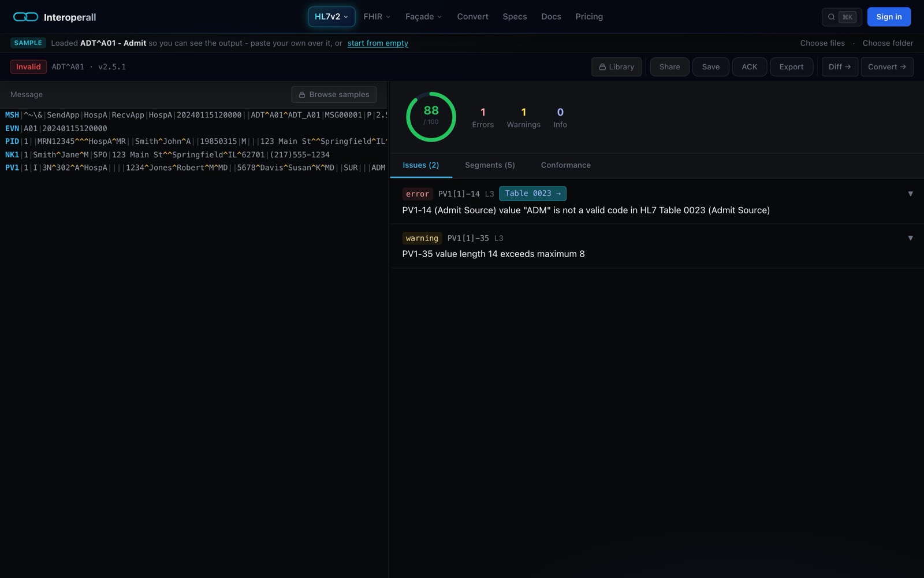
Task: Click the PV1-35 value length warning message
Action: click(x=493, y=254)
